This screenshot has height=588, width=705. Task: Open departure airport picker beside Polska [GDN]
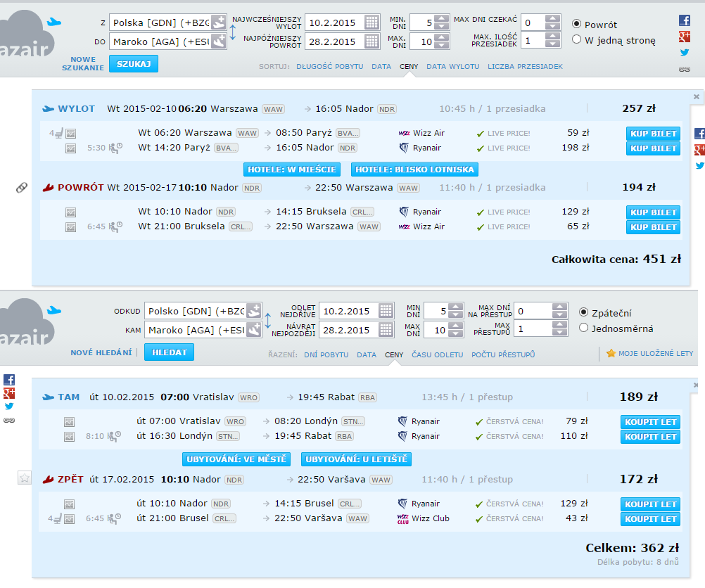pos(219,23)
